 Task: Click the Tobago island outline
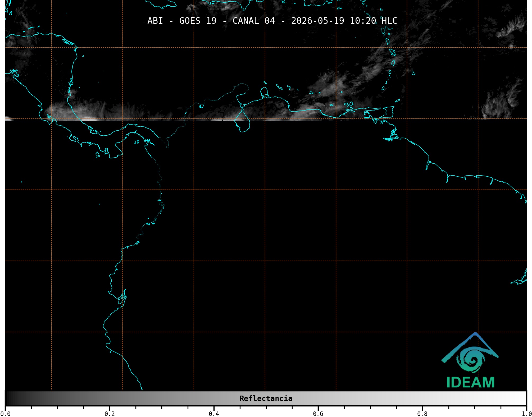(x=397, y=100)
